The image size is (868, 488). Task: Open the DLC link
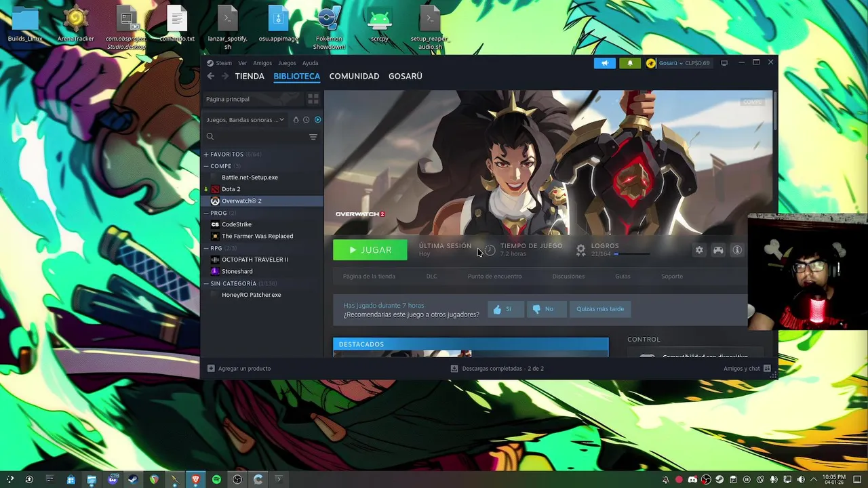[431, 277]
